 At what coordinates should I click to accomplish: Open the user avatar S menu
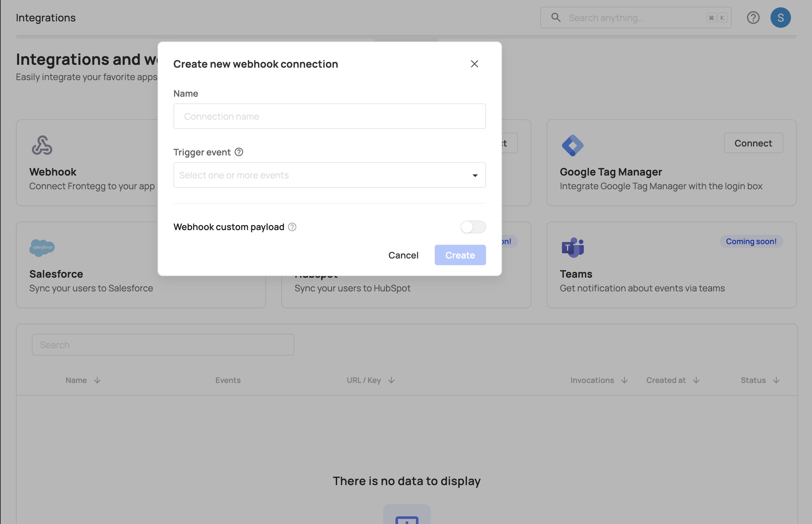coord(780,18)
